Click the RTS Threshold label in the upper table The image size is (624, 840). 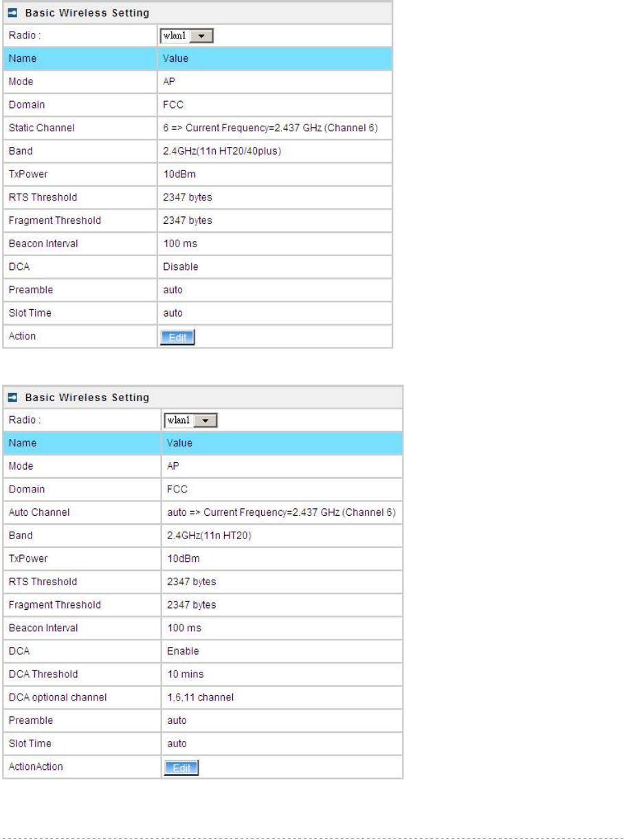(x=43, y=197)
